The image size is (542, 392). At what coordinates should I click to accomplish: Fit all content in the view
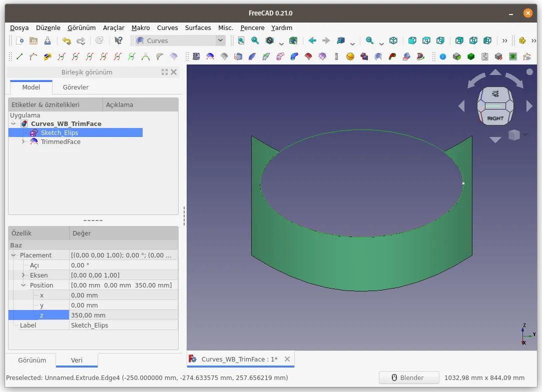241,41
